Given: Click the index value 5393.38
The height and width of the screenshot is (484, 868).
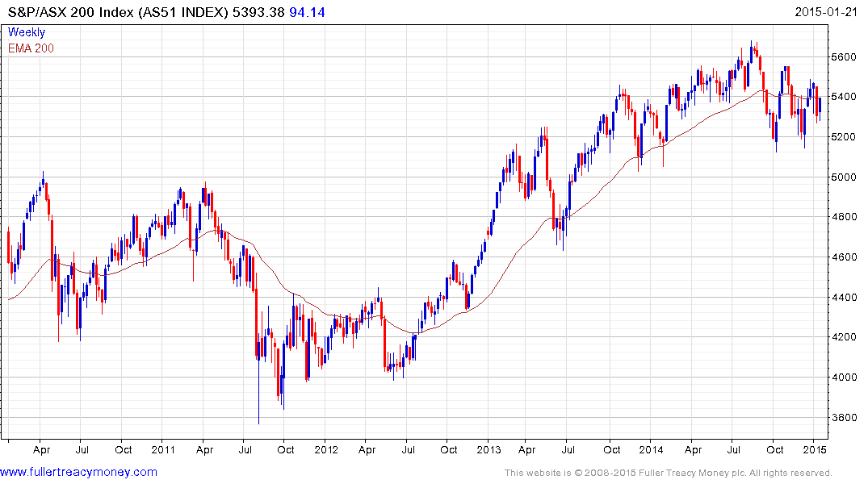Looking at the screenshot, I should click(x=258, y=12).
